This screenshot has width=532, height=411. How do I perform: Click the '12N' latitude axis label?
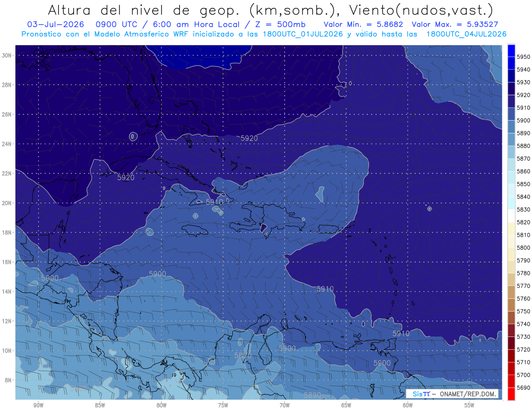7,321
